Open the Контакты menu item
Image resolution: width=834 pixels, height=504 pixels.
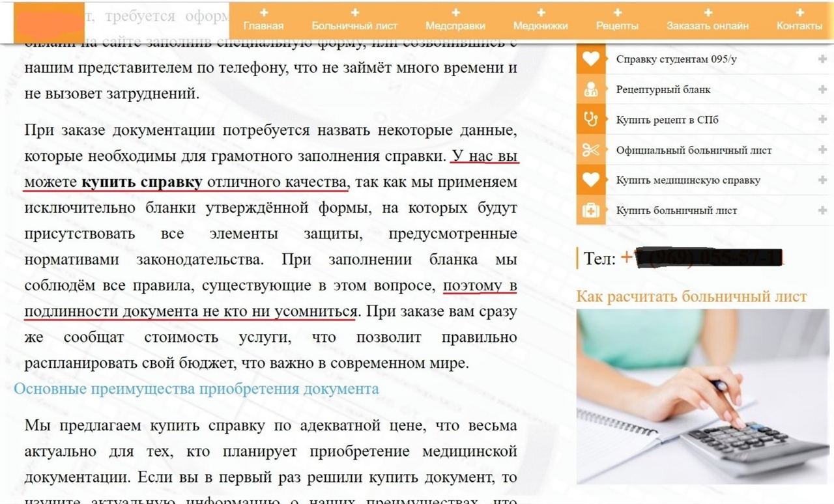click(x=799, y=26)
